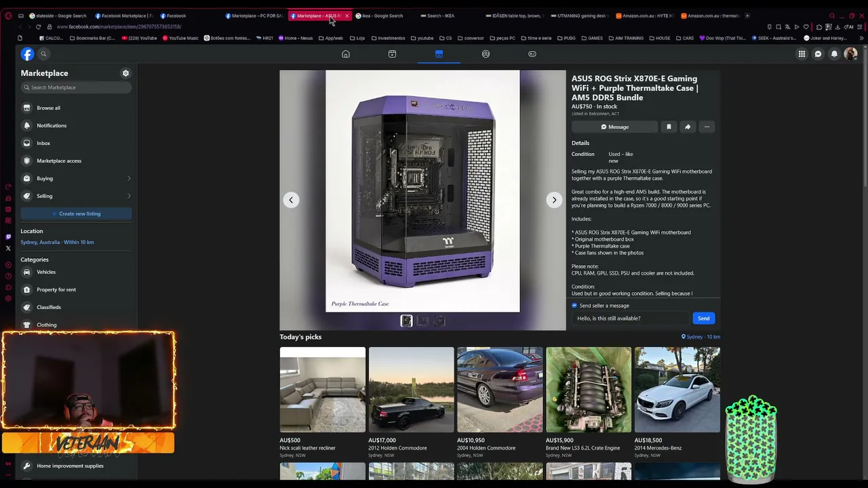Open Facebook home via the logo

pyautogui.click(x=27, y=54)
